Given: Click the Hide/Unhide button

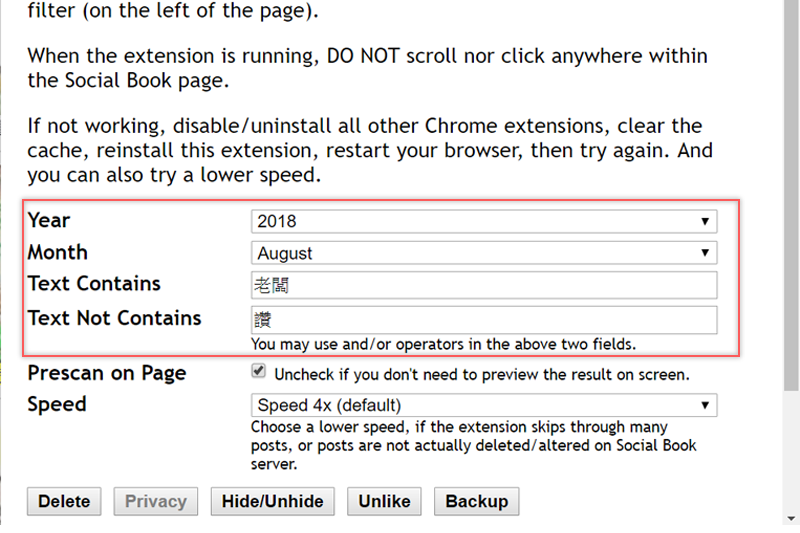Looking at the screenshot, I should [x=273, y=501].
